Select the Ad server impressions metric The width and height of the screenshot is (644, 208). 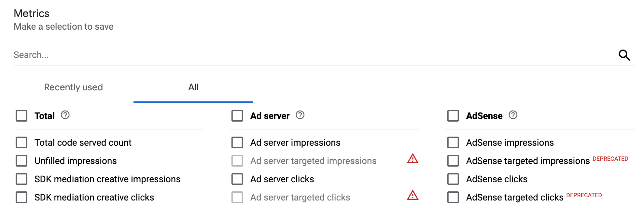coord(237,142)
